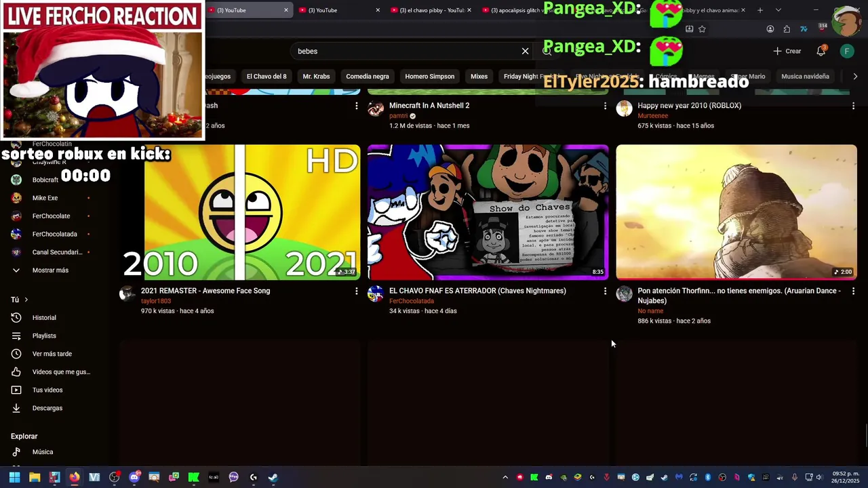Open new browser tab with plus button
This screenshot has height=488, width=868.
coord(760,10)
